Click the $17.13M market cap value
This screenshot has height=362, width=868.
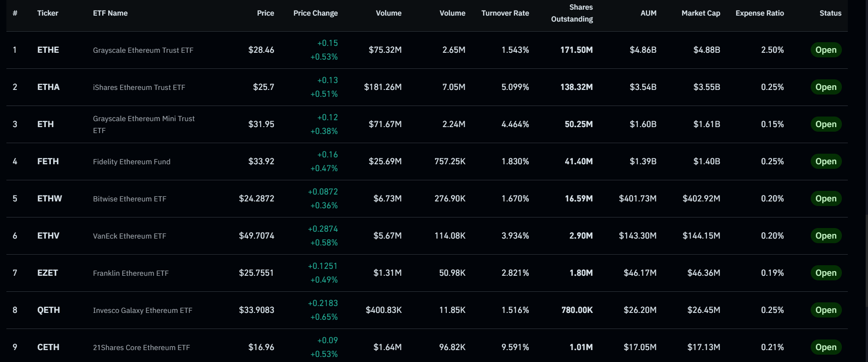click(x=703, y=347)
